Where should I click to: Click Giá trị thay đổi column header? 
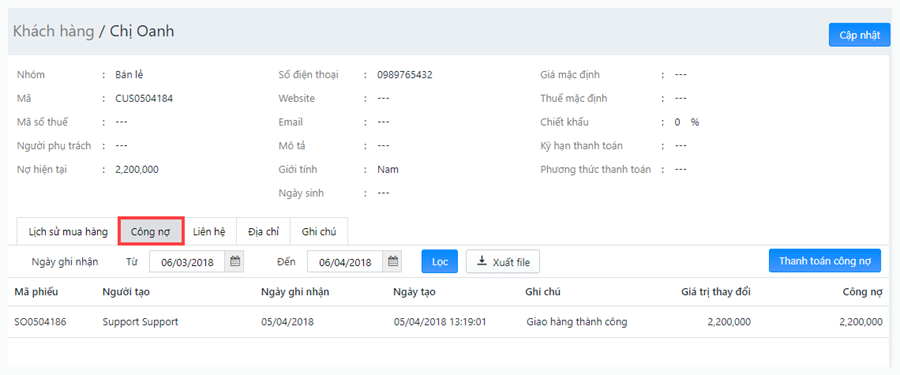(x=715, y=292)
